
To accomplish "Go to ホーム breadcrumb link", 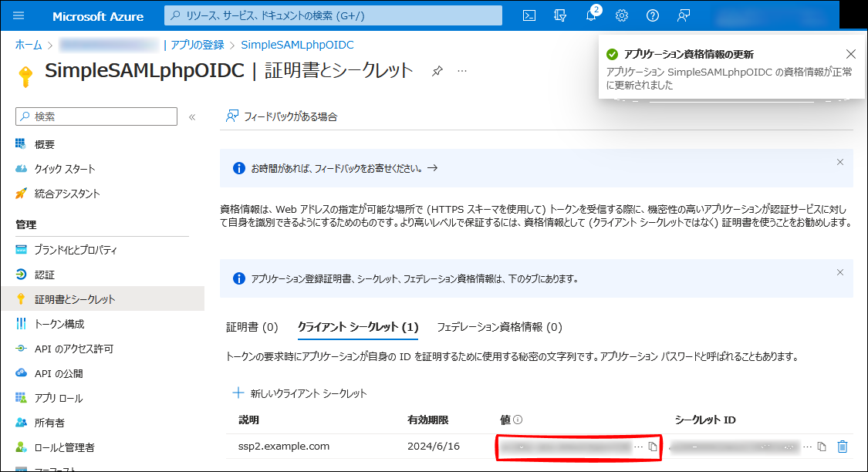I will tap(29, 45).
